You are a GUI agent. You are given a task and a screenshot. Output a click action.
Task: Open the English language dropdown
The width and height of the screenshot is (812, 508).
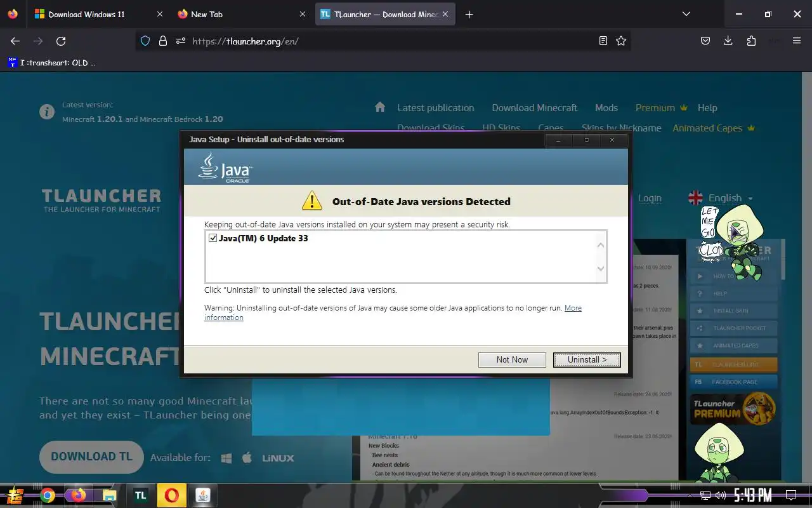click(x=721, y=198)
